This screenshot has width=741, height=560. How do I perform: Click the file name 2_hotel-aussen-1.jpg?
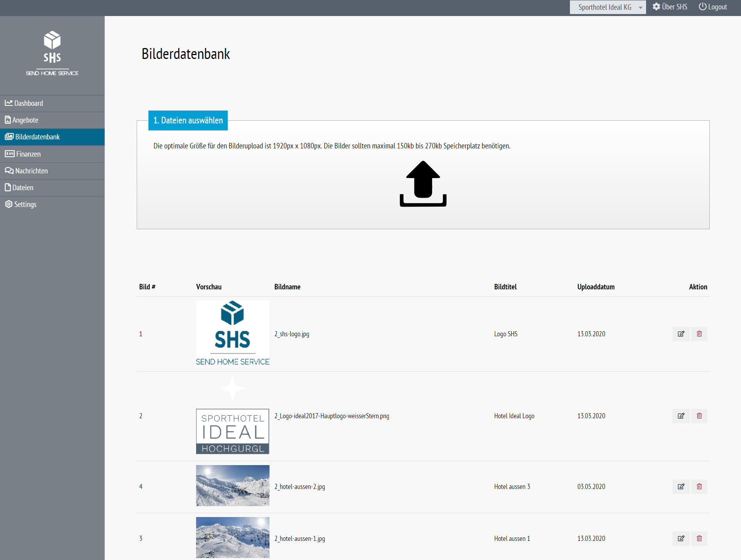click(x=300, y=539)
